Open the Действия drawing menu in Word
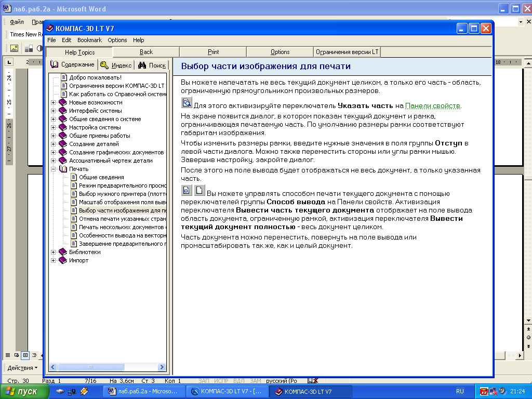The width and height of the screenshot is (532, 399). pos(22,368)
